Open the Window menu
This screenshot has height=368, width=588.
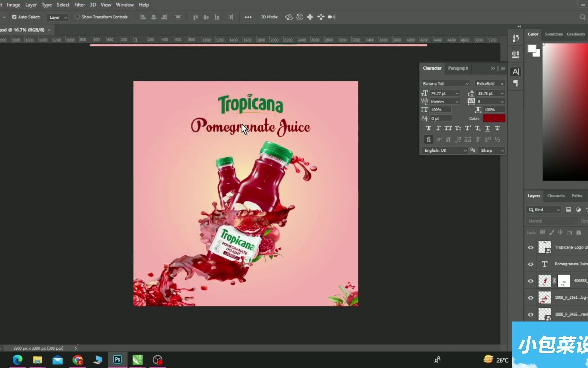click(125, 5)
